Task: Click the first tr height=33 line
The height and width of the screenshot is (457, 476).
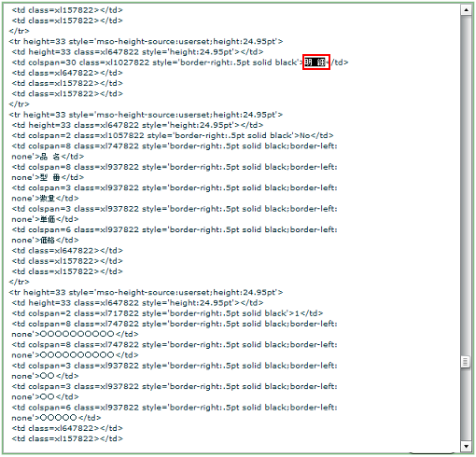Action: click(x=146, y=41)
